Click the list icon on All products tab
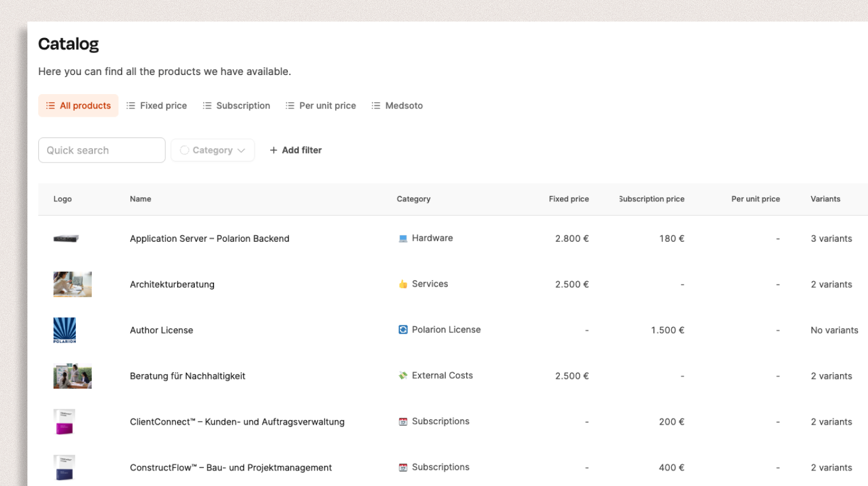The width and height of the screenshot is (868, 486). click(51, 105)
